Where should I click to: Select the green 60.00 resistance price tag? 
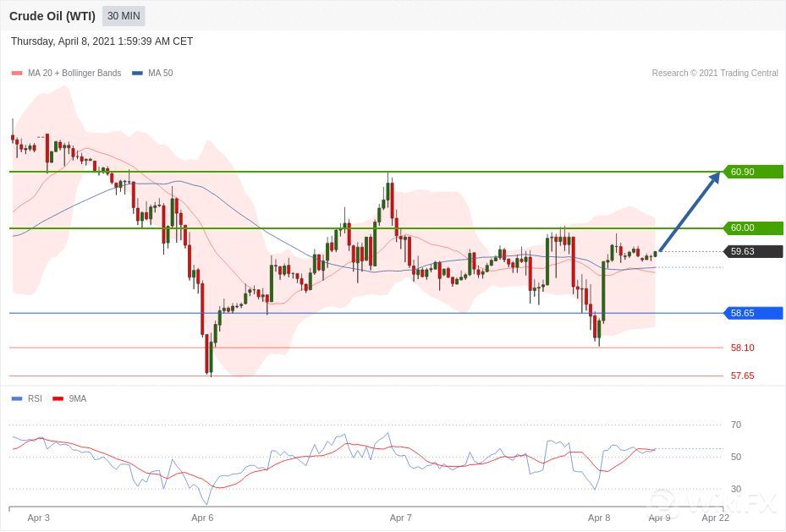[751, 228]
